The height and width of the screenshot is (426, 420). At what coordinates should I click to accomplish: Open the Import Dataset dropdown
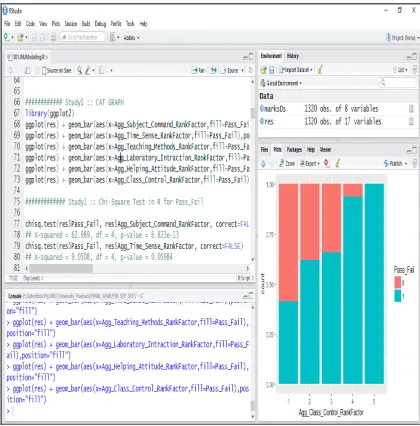click(296, 70)
